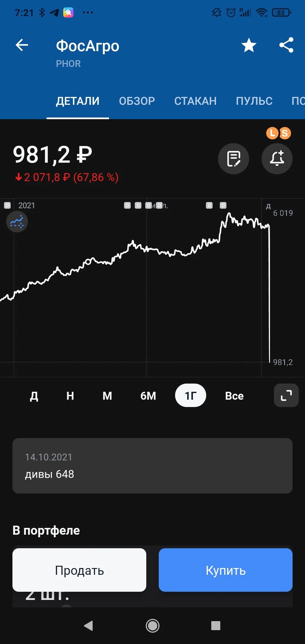Viewport: 305px width, 644px height.
Task: Open the 14.10.2021 дивы 648 note
Action: [x=152, y=466]
